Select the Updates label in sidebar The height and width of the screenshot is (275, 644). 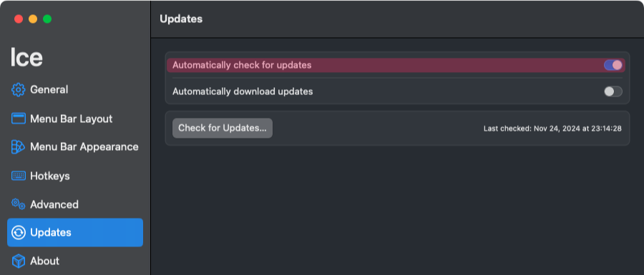point(51,233)
